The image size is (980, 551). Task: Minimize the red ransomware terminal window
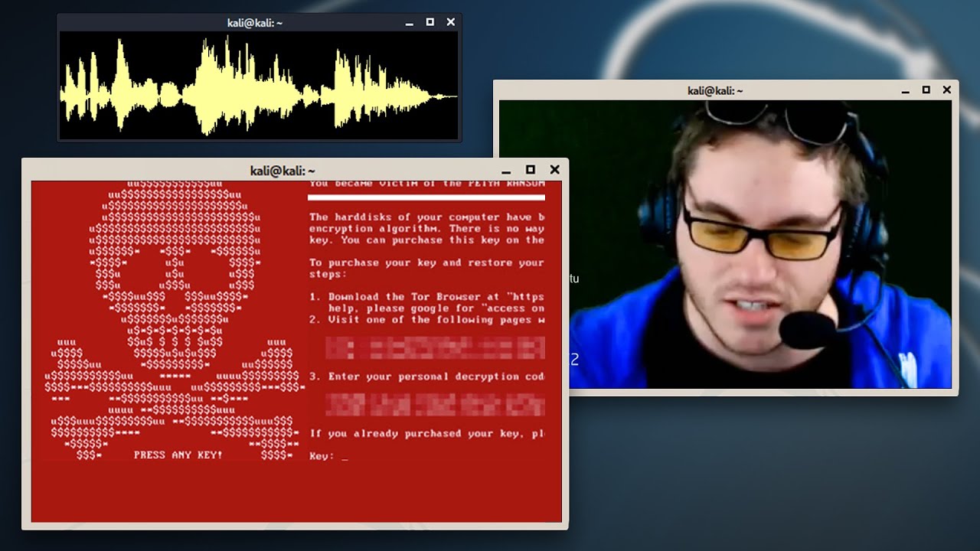tap(505, 171)
